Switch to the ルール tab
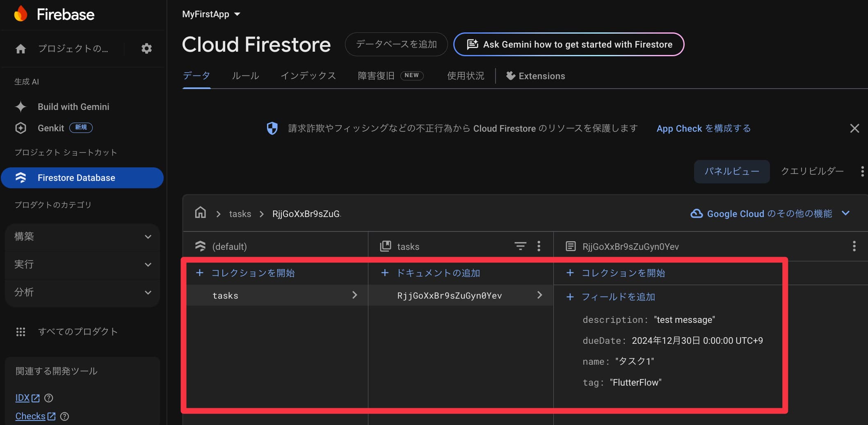 [245, 76]
